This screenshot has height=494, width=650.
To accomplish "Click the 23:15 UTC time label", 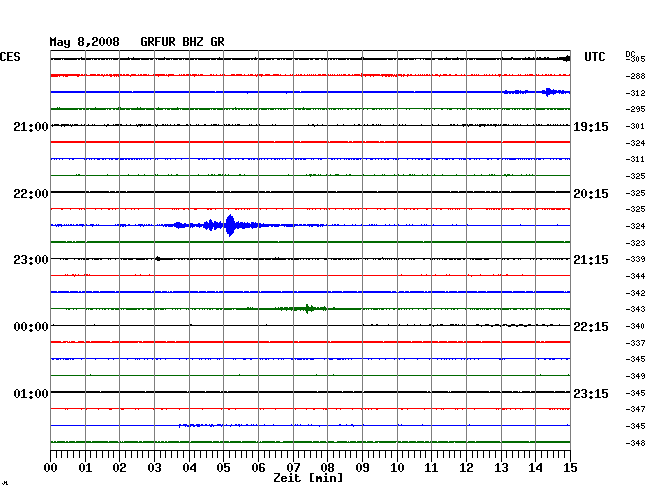I will pyautogui.click(x=591, y=393).
